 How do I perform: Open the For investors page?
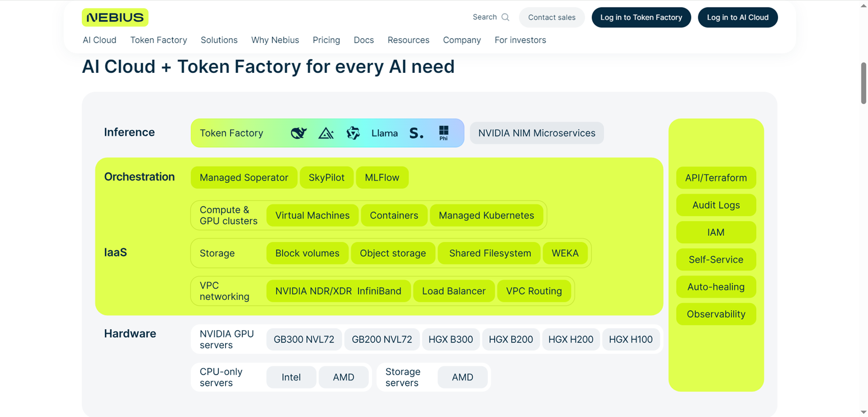[x=520, y=40]
